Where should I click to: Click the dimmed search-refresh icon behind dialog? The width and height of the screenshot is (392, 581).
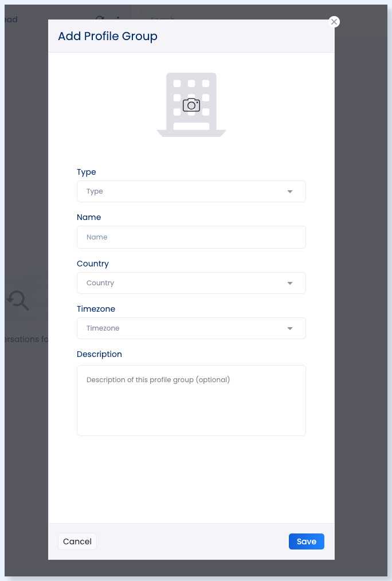(18, 300)
